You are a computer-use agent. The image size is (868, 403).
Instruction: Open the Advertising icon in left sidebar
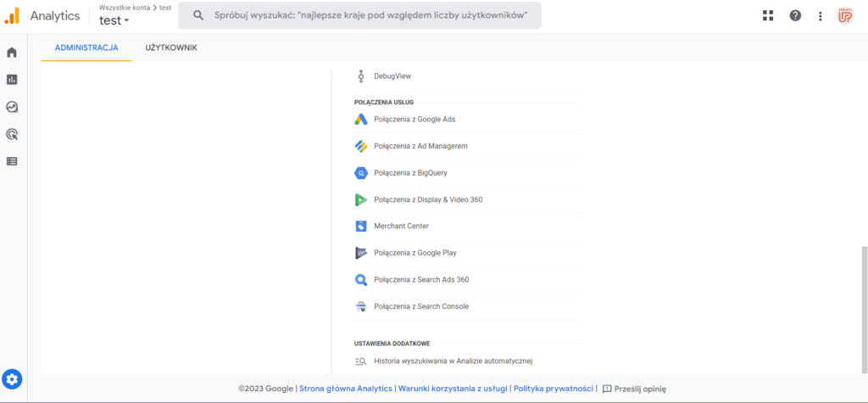pos(12,134)
